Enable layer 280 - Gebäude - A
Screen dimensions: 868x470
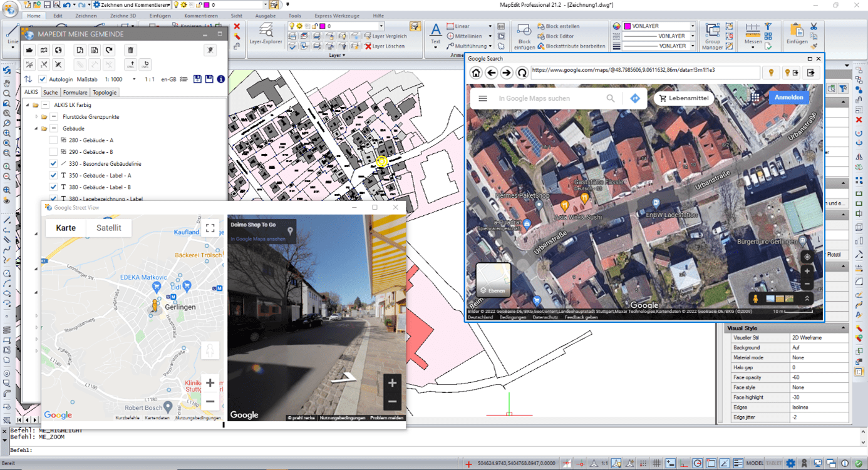coord(53,140)
